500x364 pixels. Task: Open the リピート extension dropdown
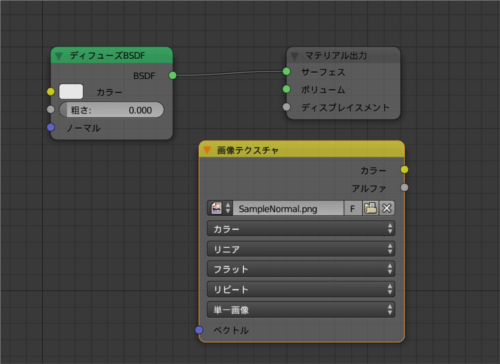[301, 289]
